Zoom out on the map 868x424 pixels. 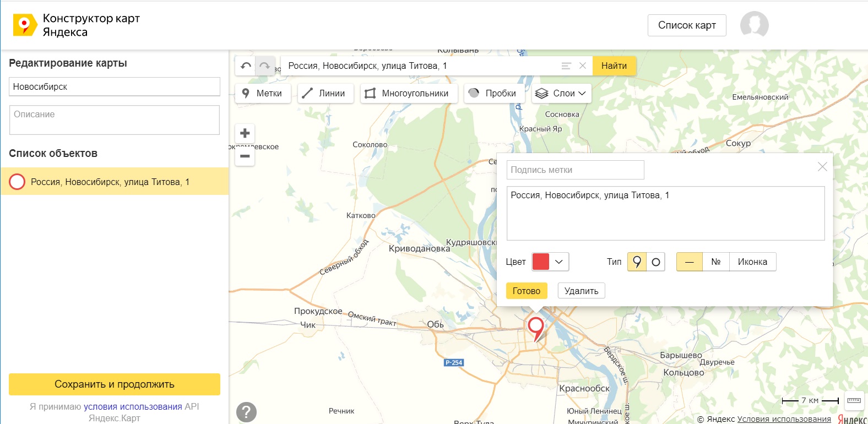point(245,156)
